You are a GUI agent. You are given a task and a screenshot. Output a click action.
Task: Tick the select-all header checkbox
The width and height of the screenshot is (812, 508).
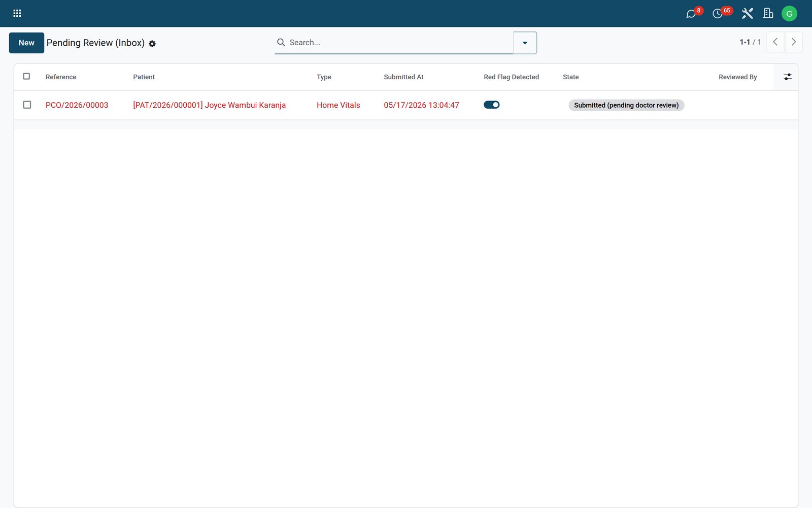point(26,76)
